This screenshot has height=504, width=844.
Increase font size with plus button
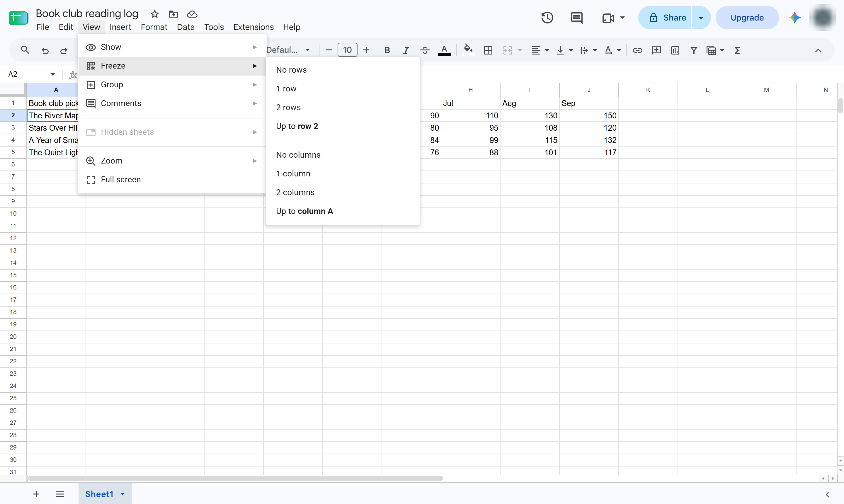click(366, 50)
